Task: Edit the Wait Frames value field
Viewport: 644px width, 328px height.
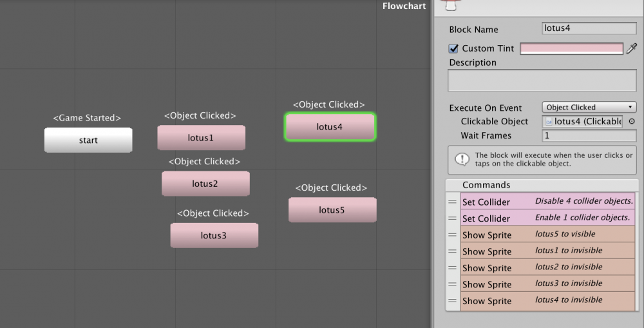Action: [x=589, y=135]
